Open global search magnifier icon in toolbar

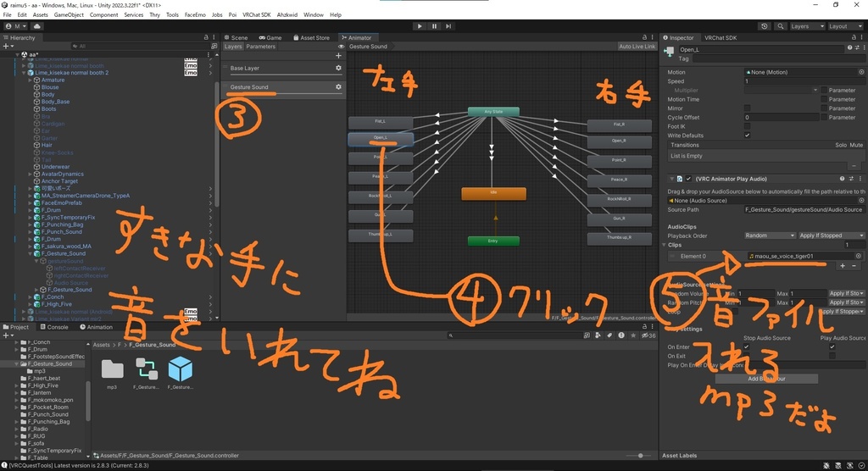coord(781,26)
